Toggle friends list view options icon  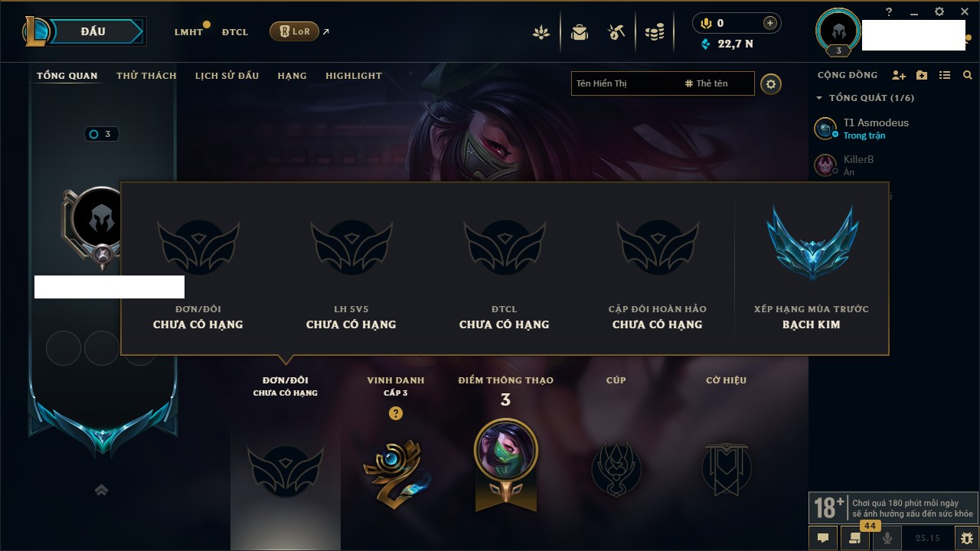[x=945, y=75]
